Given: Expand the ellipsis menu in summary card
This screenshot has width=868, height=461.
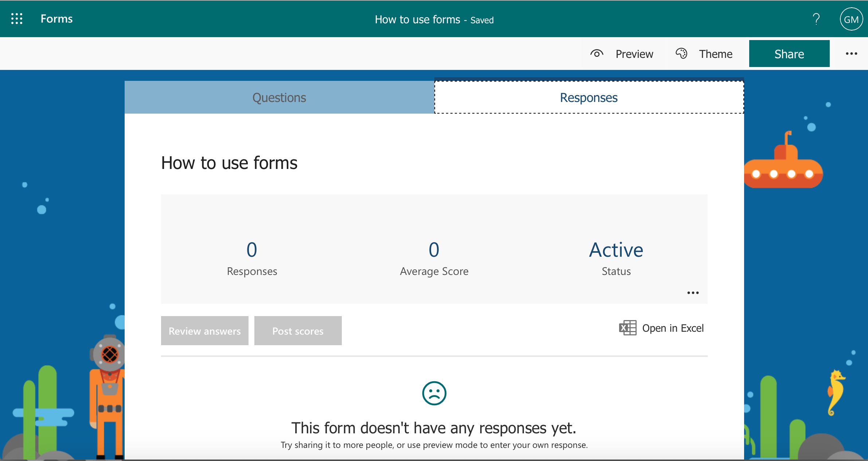Looking at the screenshot, I should pyautogui.click(x=693, y=293).
